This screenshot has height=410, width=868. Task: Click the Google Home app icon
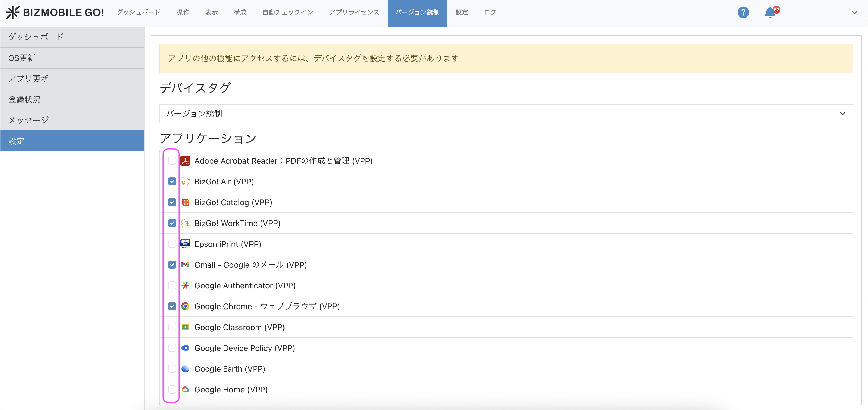(185, 389)
